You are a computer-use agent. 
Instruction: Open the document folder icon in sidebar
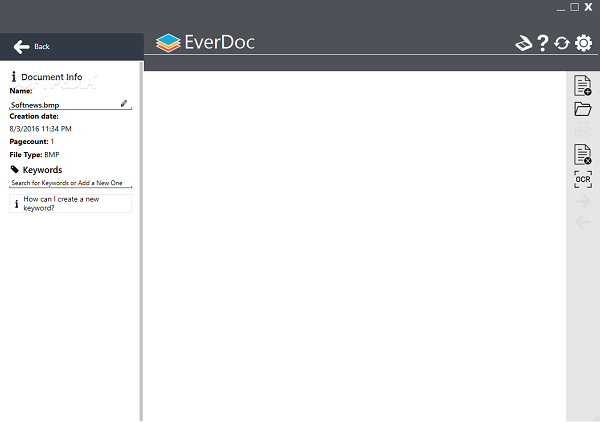tap(582, 109)
